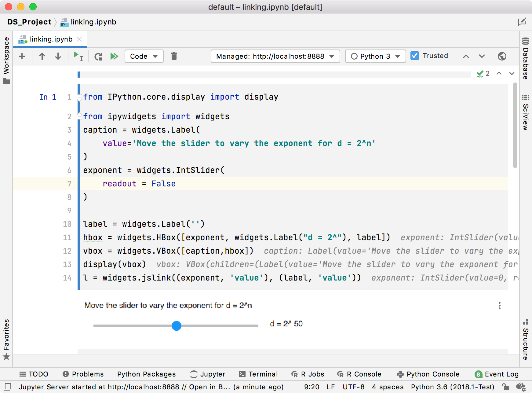This screenshot has height=393, width=532.
Task: Open the R Jobs tab
Action: [x=308, y=374]
